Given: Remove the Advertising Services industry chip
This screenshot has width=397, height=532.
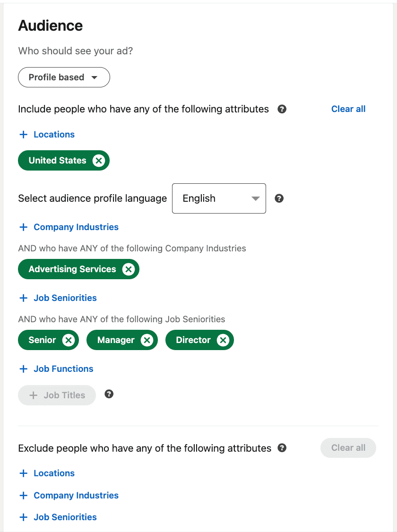Looking at the screenshot, I should tap(129, 269).
